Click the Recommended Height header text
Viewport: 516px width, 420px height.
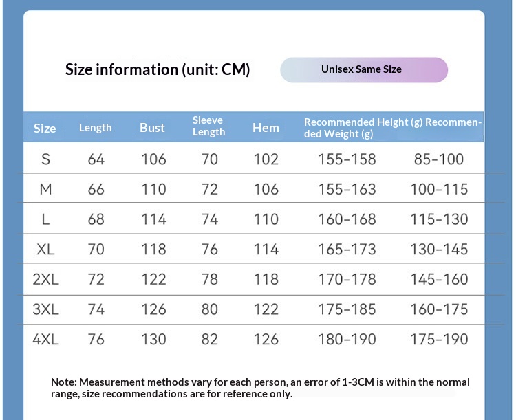(363, 122)
